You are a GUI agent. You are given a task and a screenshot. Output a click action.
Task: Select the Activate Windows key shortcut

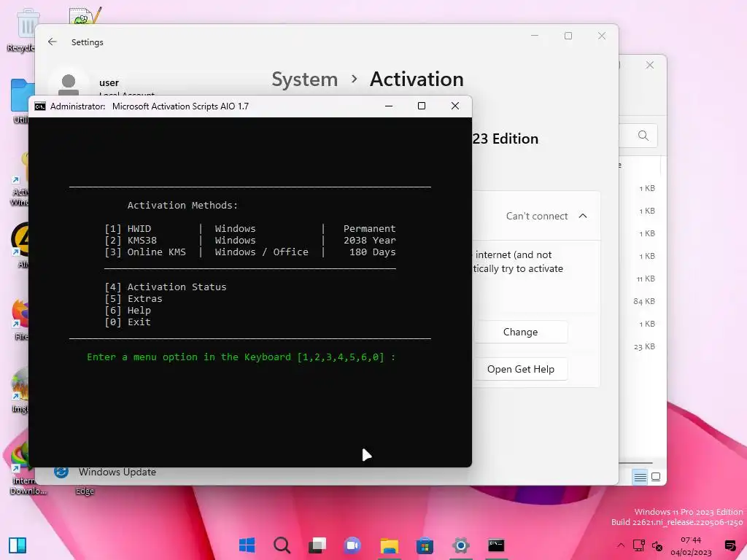click(x=20, y=179)
